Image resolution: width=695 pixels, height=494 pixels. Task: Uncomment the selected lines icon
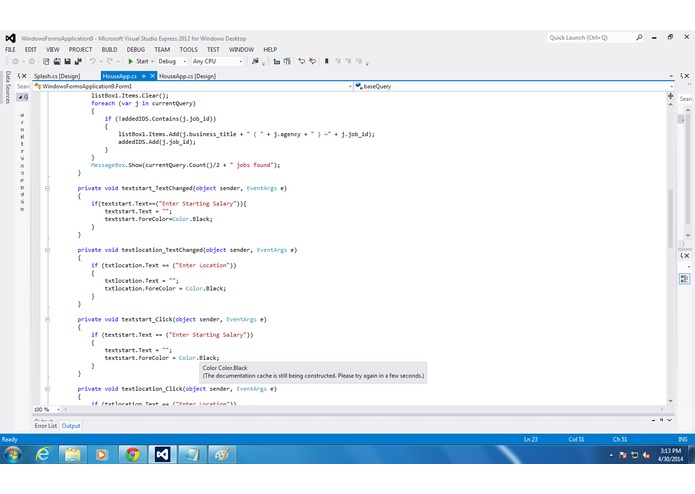pyautogui.click(x=312, y=62)
